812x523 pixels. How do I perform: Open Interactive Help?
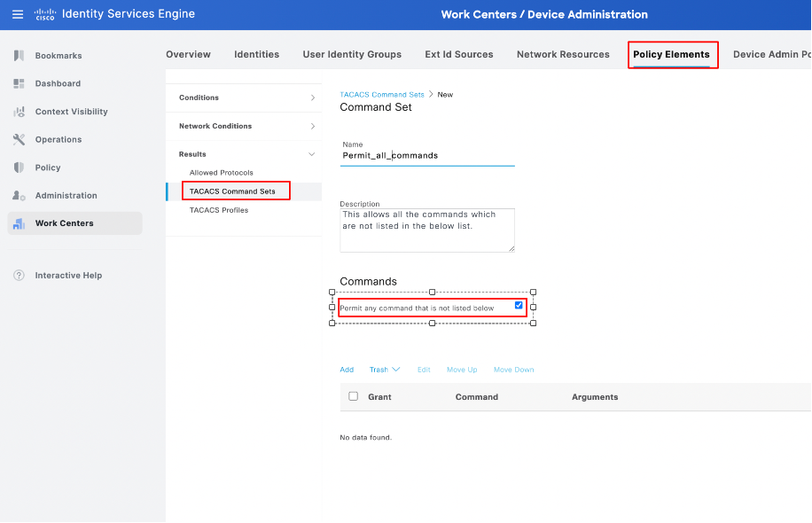coord(68,275)
